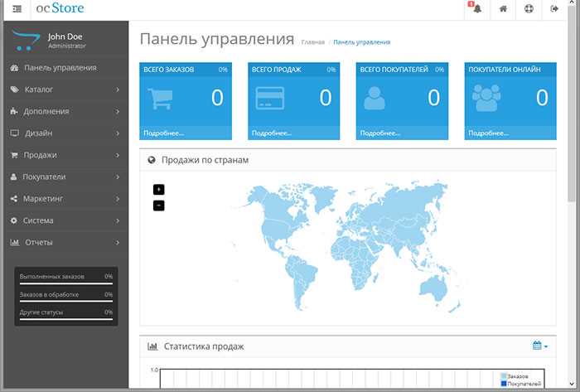Click the cart avatar next to John Doe
Screen dimensions: 580x392
(26, 40)
